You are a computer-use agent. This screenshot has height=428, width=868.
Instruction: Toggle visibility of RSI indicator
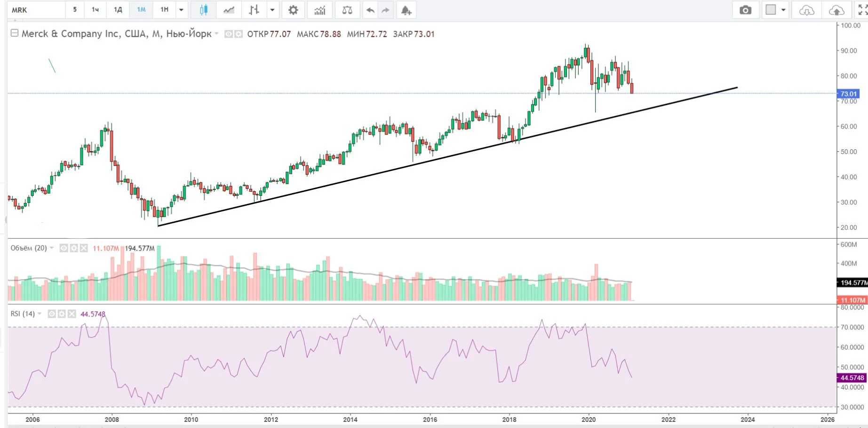52,314
